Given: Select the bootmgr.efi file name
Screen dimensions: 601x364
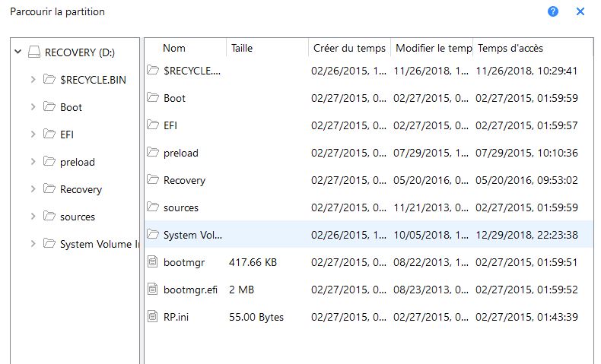Looking at the screenshot, I should tap(190, 290).
